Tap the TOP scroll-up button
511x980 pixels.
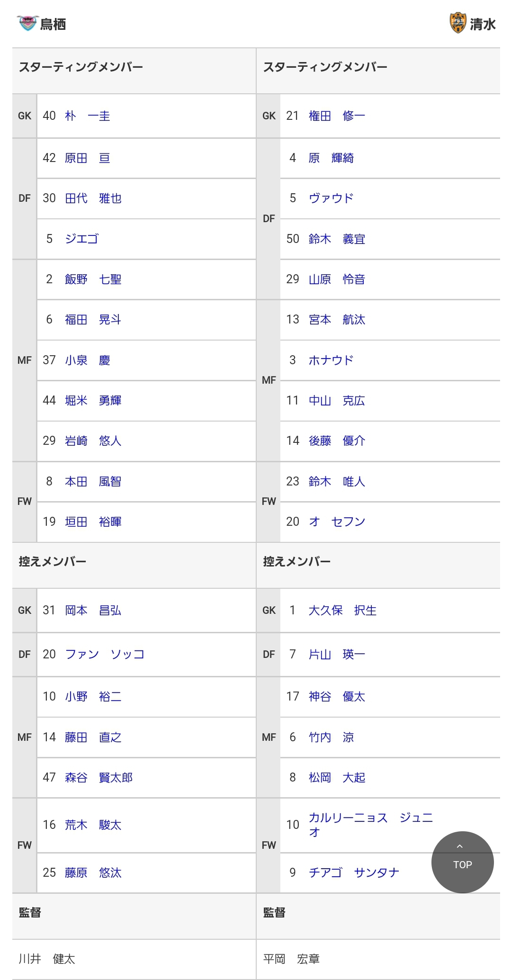pyautogui.click(x=462, y=862)
